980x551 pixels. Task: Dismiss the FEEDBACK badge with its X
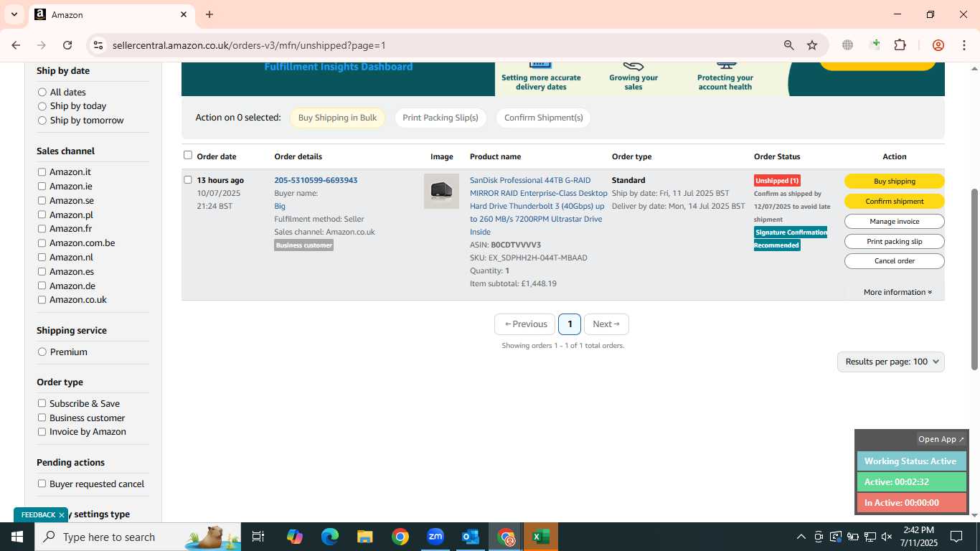(x=62, y=515)
